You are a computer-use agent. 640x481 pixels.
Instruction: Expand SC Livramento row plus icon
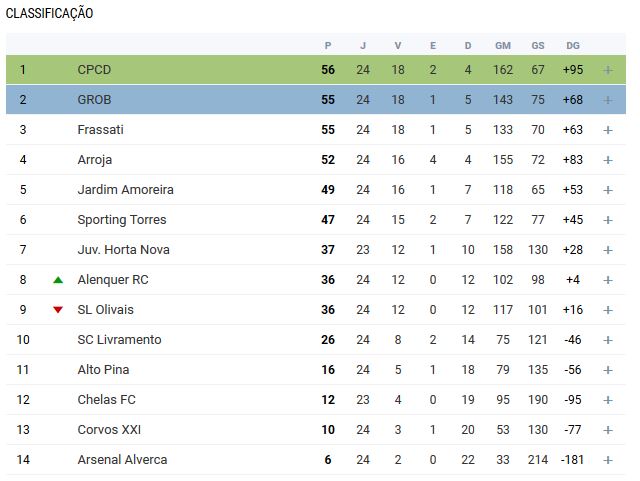(x=608, y=340)
